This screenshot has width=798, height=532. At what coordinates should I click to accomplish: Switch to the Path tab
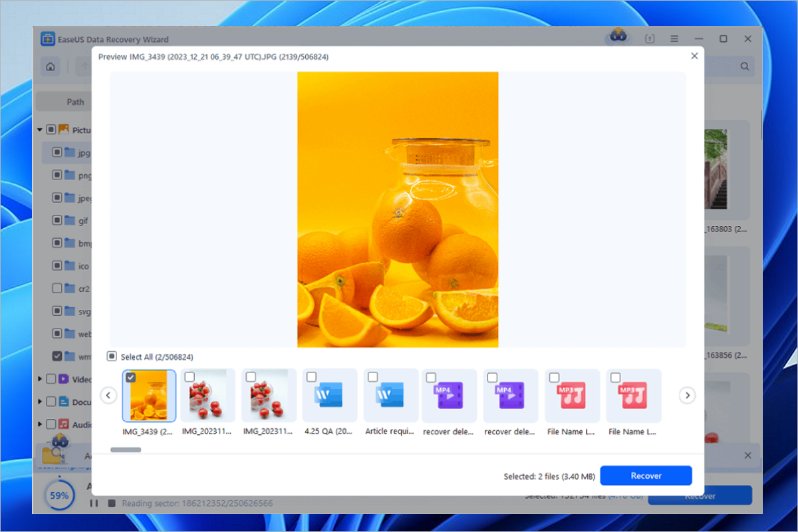pyautogui.click(x=75, y=102)
